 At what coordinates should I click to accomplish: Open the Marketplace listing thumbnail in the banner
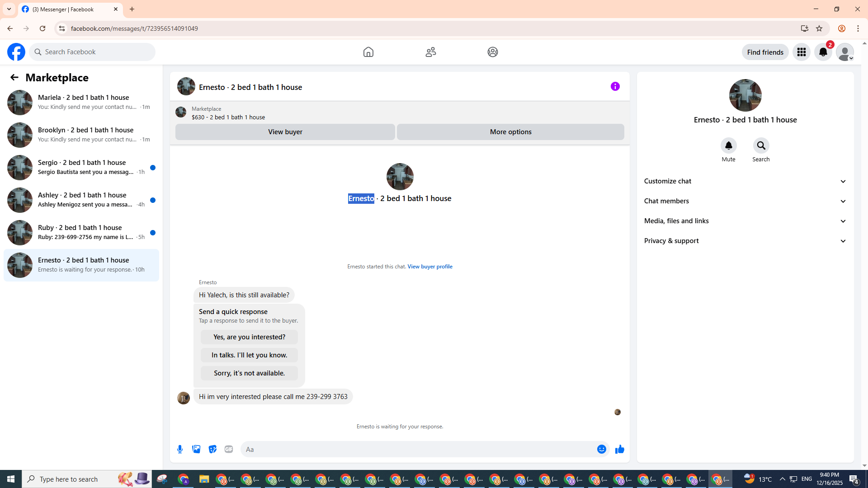coord(181,112)
